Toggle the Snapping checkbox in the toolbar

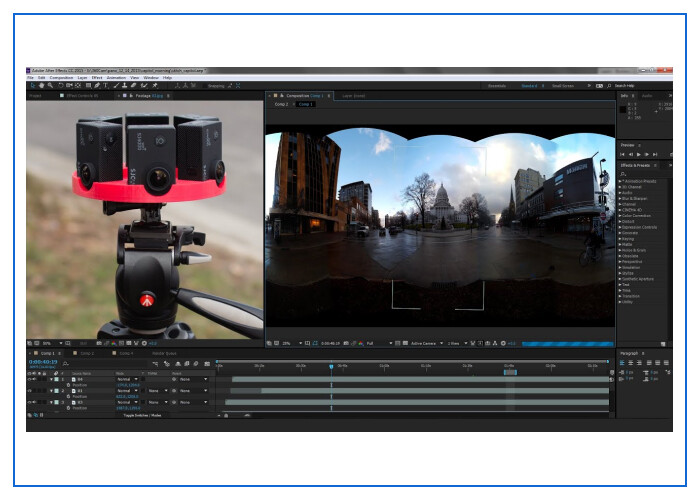click(x=205, y=86)
